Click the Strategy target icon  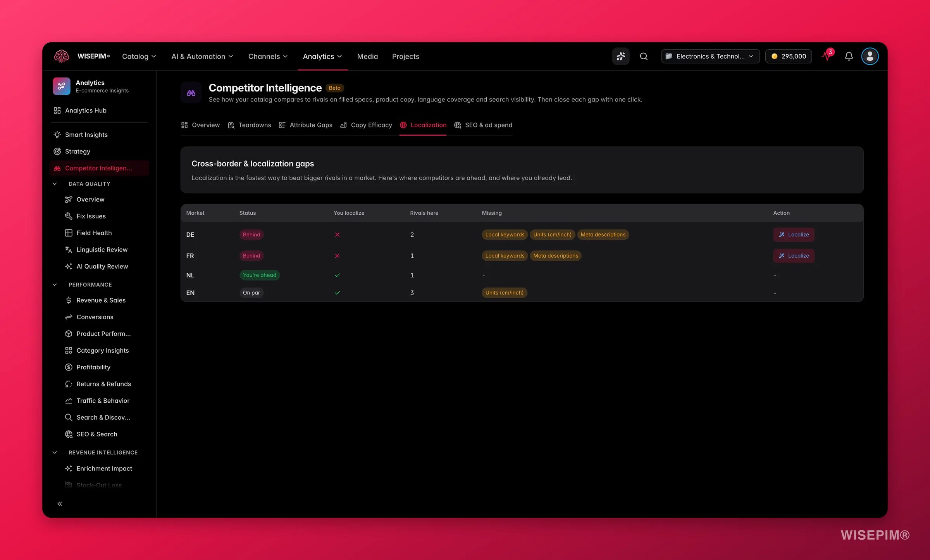(57, 151)
